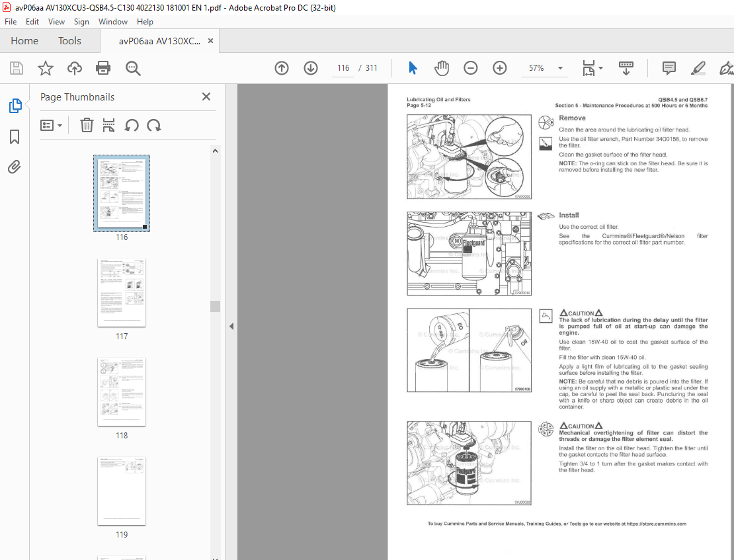The width and height of the screenshot is (734, 560).
Task: Select page 116 thumbnail
Action: 122,193
